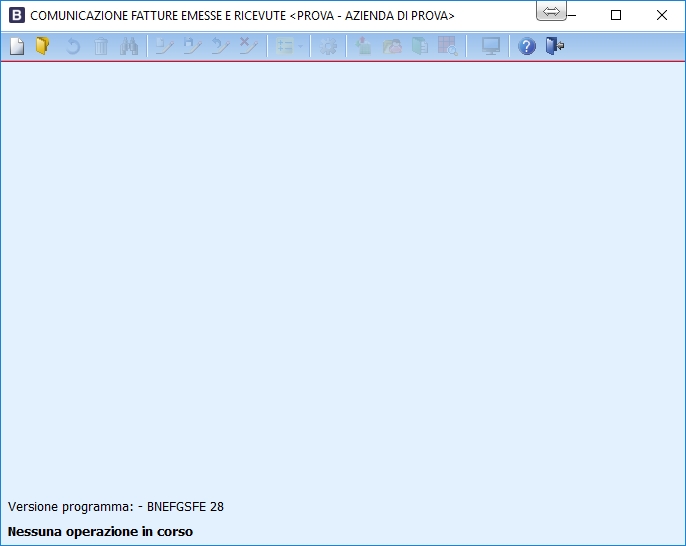Open Help with question mark icon

click(527, 46)
